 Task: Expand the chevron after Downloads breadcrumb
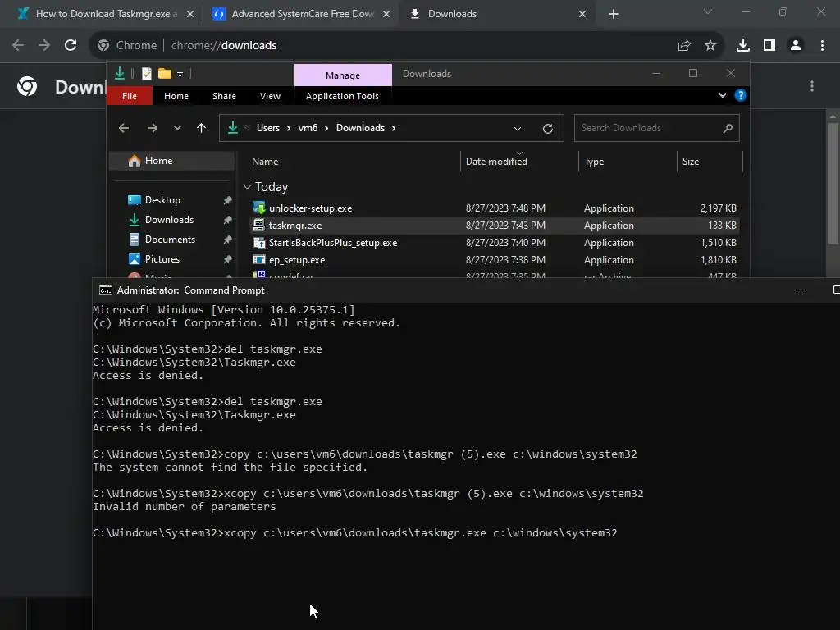click(x=394, y=128)
